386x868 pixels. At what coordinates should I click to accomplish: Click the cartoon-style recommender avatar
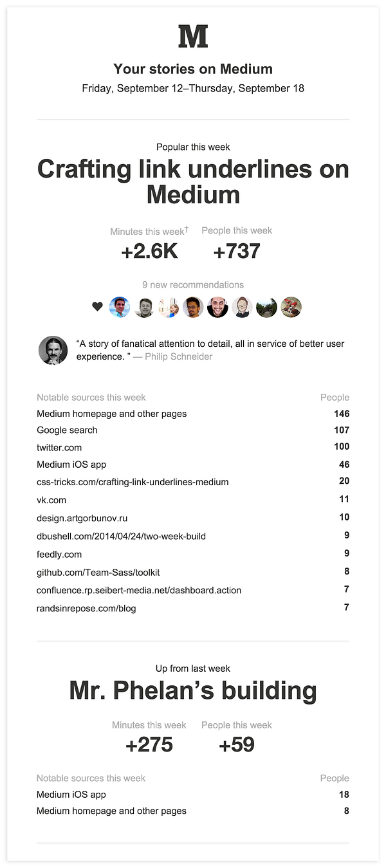[x=242, y=307]
